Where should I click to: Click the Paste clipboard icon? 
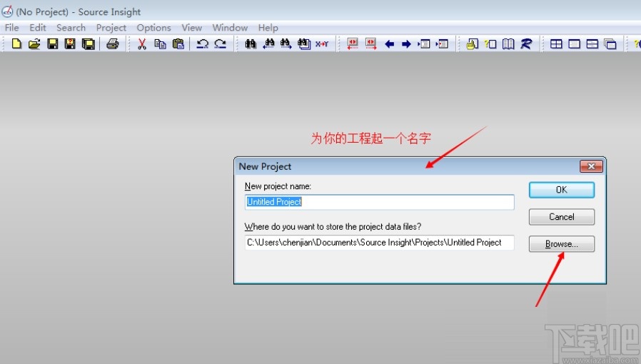pos(178,44)
